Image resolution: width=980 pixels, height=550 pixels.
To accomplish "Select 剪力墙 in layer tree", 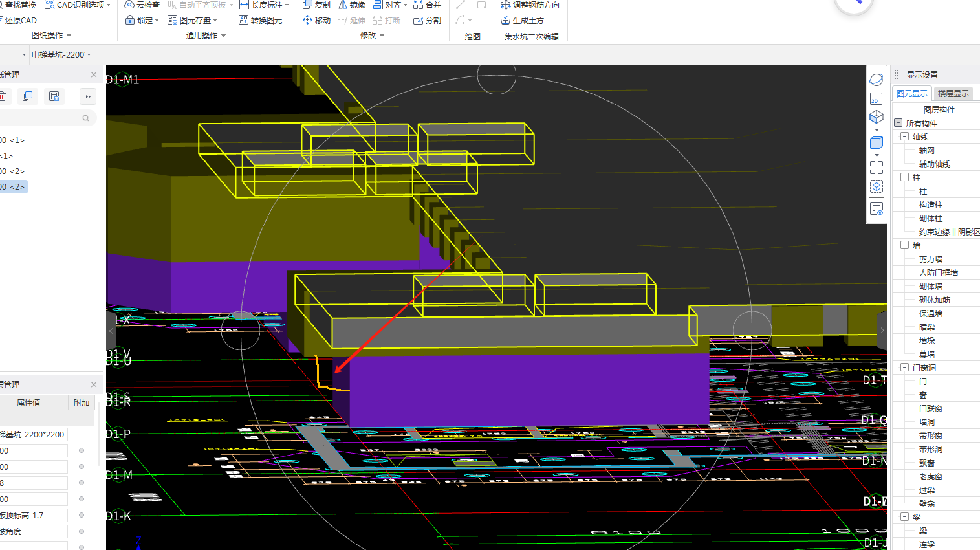I will click(931, 259).
